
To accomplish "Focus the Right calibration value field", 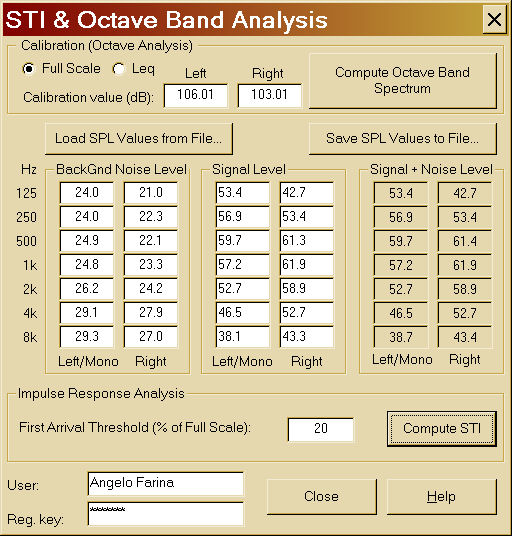I will click(270, 95).
